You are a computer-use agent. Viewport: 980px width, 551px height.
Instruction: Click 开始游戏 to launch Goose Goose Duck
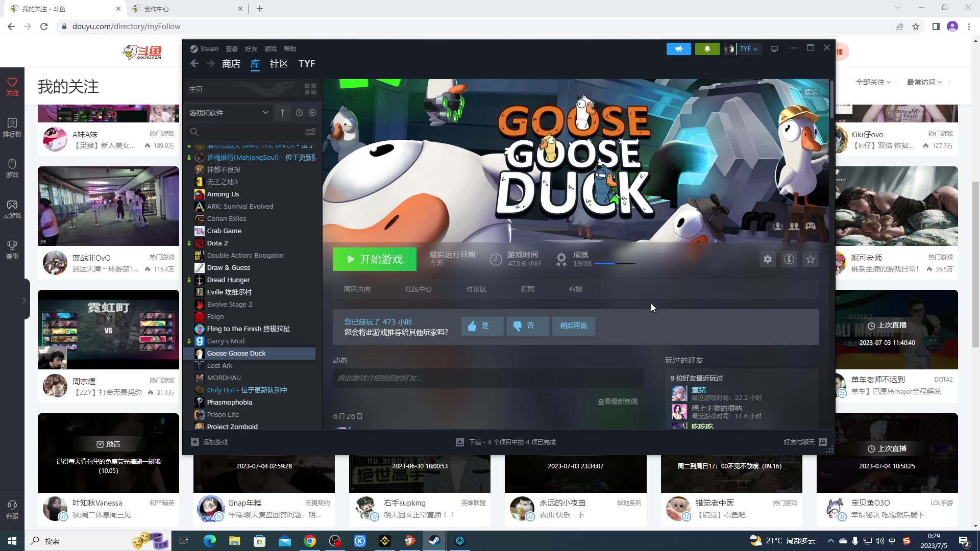375,259
